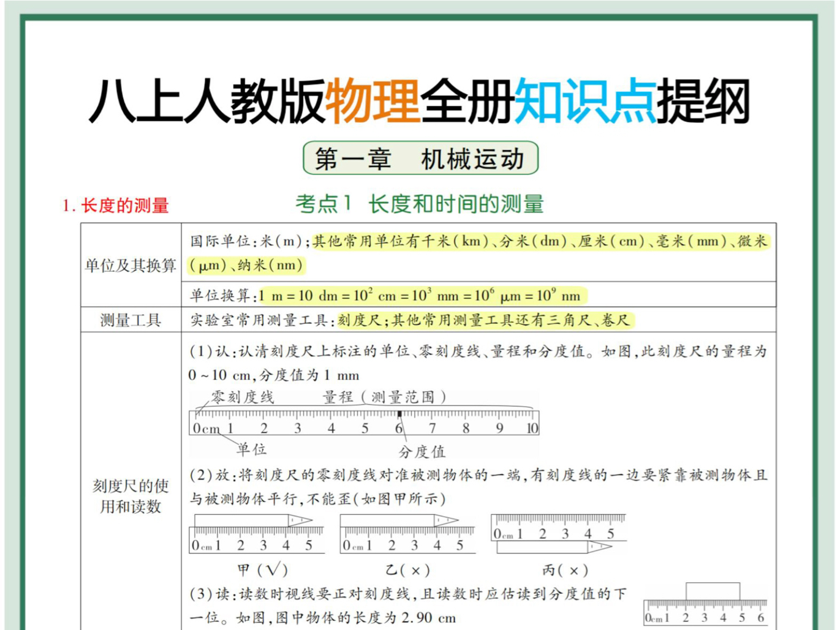This screenshot has height=630, width=840.
Task: Select the table cell 单位及其换算
Action: [x=131, y=265]
